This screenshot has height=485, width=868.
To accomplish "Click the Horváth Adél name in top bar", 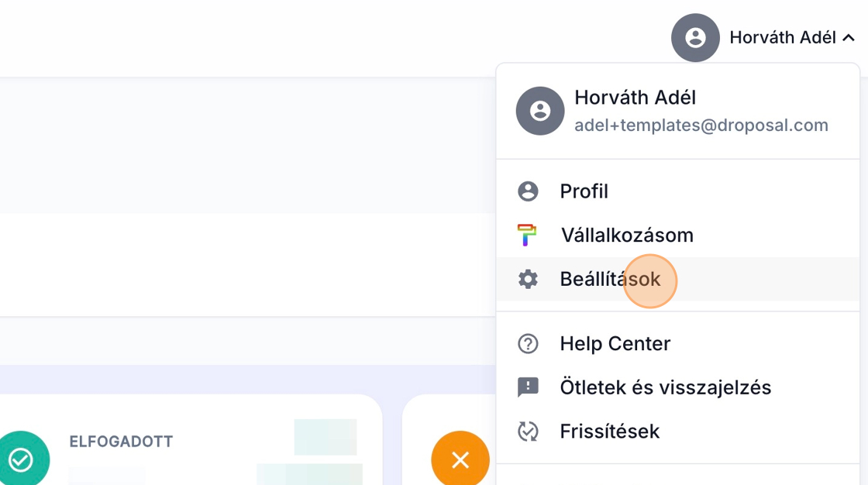I will click(782, 37).
